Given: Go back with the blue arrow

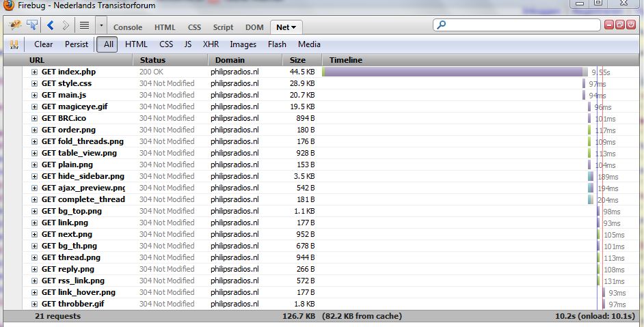Looking at the screenshot, I should coord(50,26).
